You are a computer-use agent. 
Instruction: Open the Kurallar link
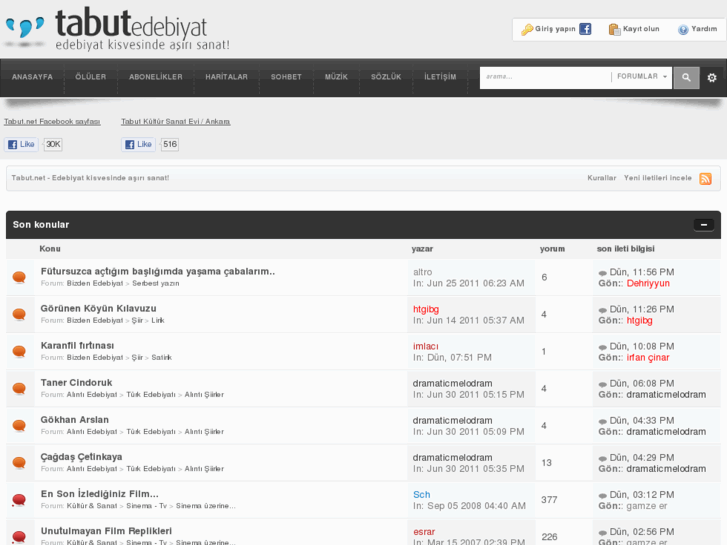coord(601,178)
